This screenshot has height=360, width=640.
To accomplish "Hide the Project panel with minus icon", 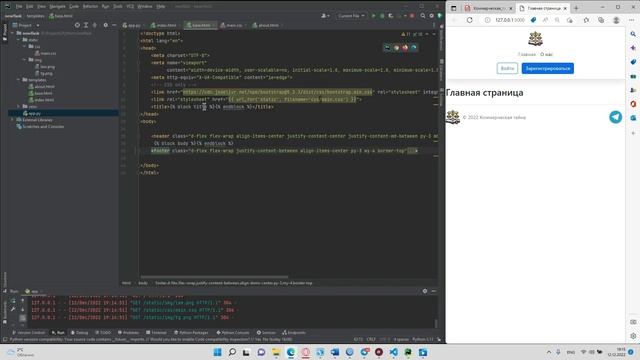I will tap(114, 25).
